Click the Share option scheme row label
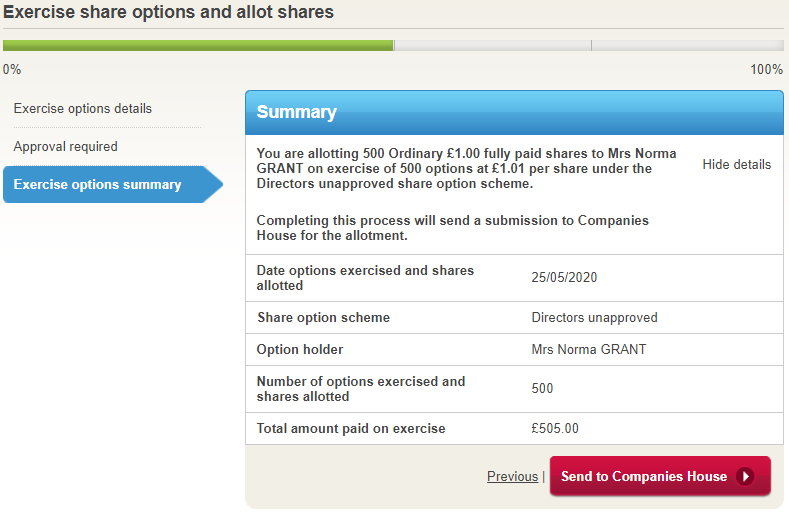 click(x=323, y=318)
